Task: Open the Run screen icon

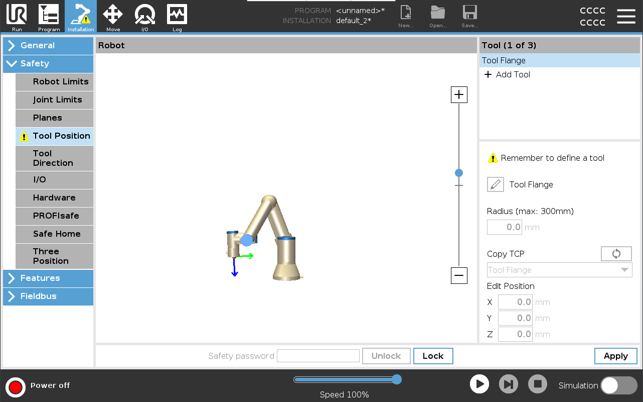Action: [16, 15]
